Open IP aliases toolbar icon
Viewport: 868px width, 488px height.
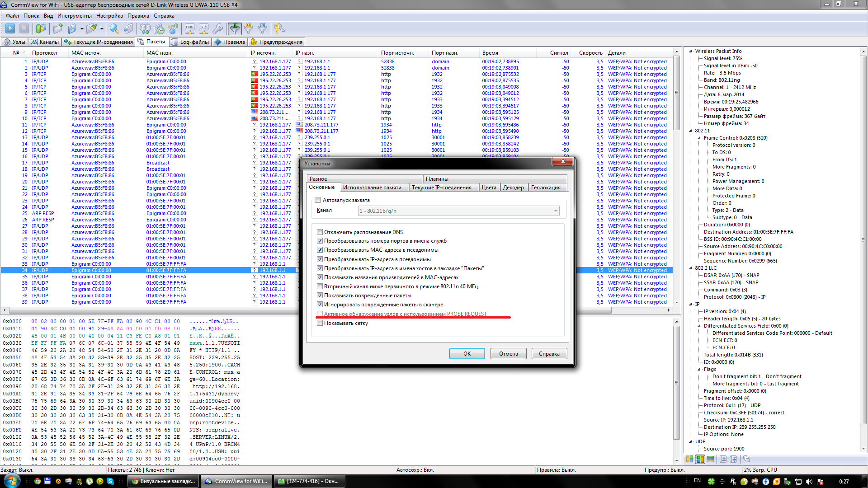coord(204,29)
